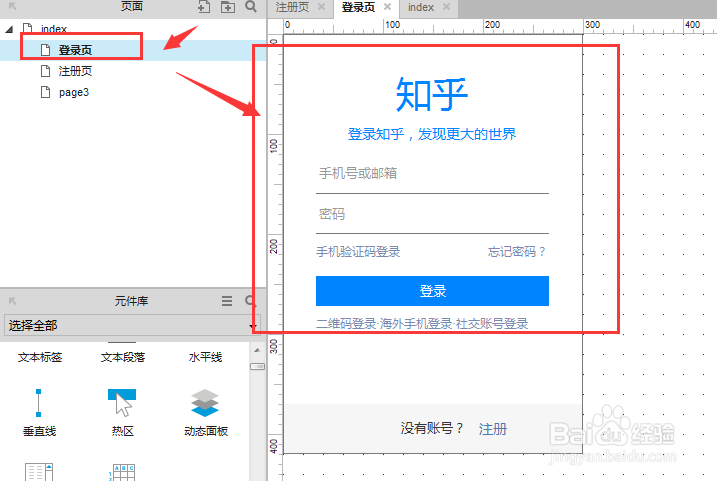Click the 二维码登录·海外手机登录·社交账号登录 text
Image resolution: width=717 pixels, height=481 pixels.
coord(422,324)
